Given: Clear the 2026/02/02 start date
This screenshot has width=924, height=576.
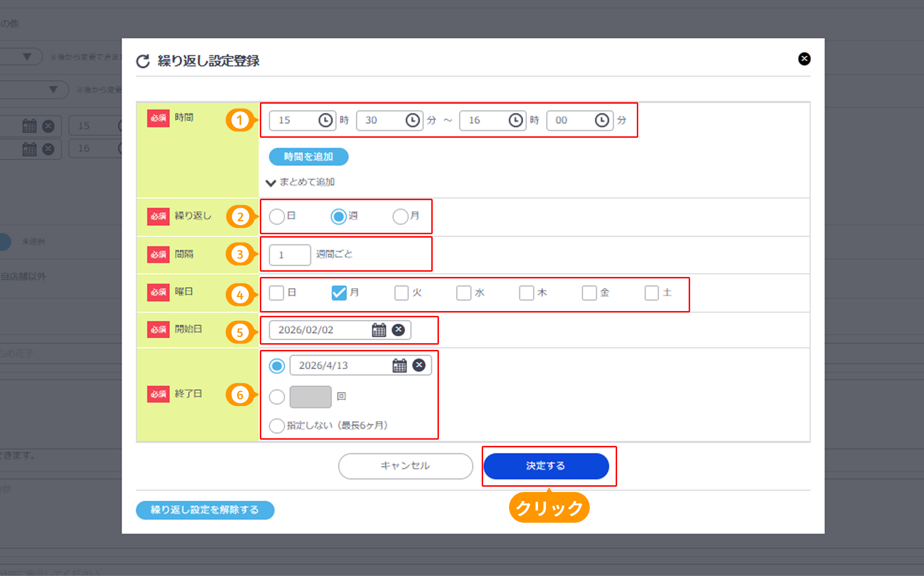Looking at the screenshot, I should [398, 330].
